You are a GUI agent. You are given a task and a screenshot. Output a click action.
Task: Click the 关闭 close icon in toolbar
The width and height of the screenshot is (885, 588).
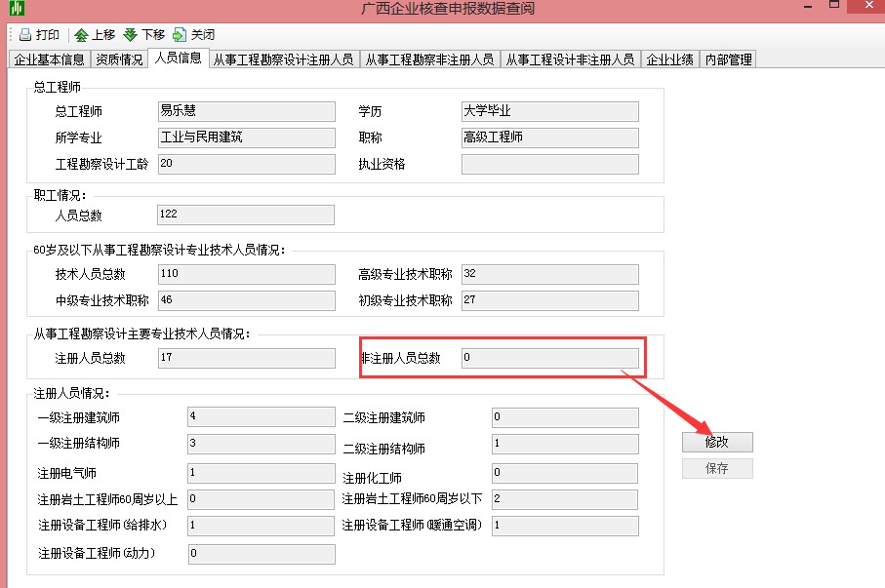(x=180, y=34)
